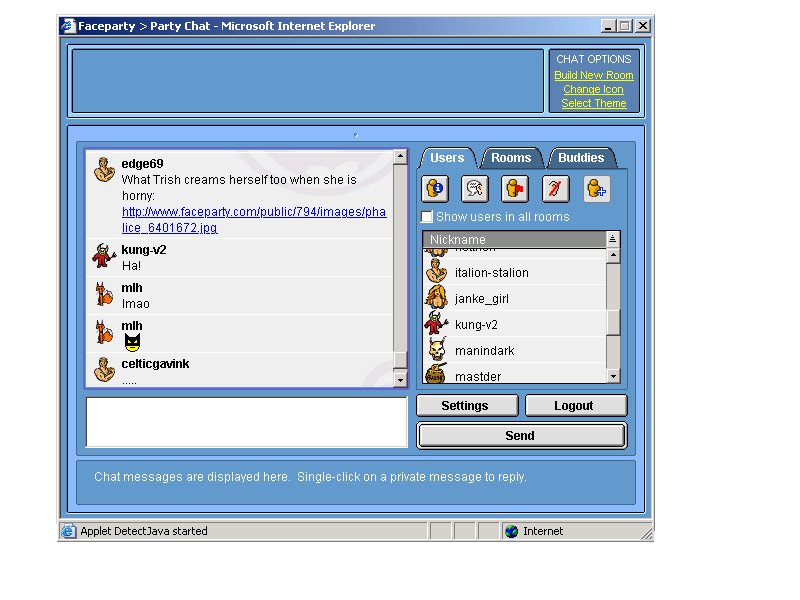The width and height of the screenshot is (800, 600).
Task: Click the chat window scroll-up arrow
Action: [x=401, y=157]
